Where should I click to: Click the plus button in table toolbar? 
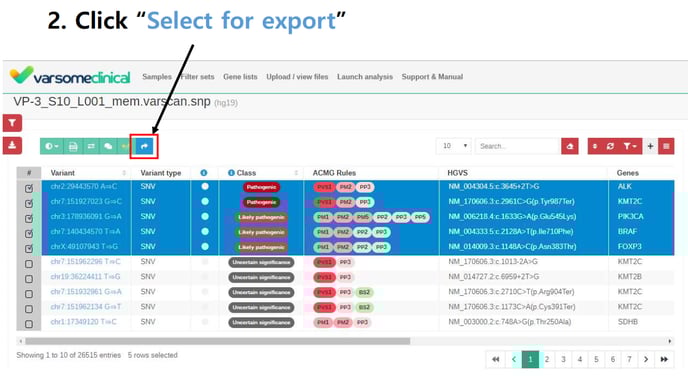(650, 146)
